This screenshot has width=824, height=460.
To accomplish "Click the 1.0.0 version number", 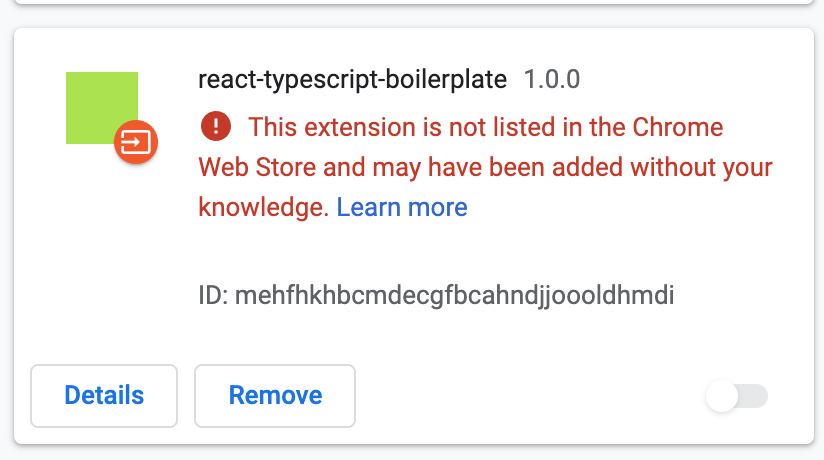I will [x=552, y=79].
